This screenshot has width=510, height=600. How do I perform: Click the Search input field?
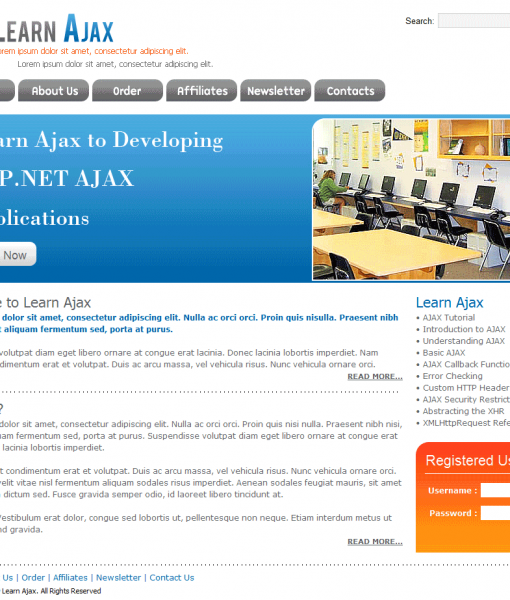tap(474, 21)
